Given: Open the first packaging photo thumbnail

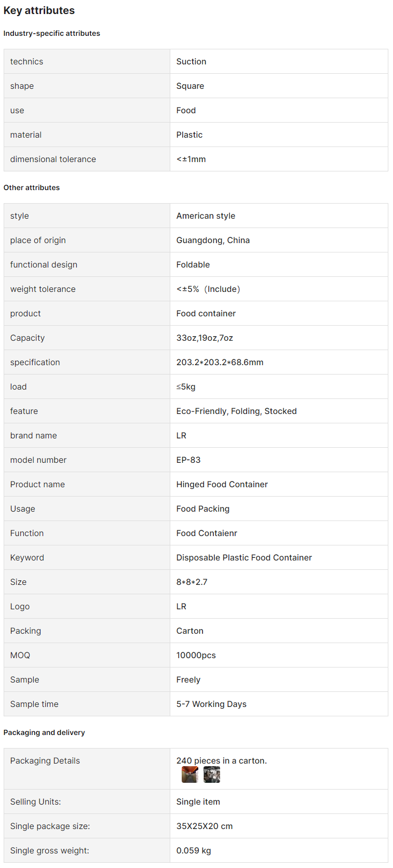Looking at the screenshot, I should click(x=189, y=774).
